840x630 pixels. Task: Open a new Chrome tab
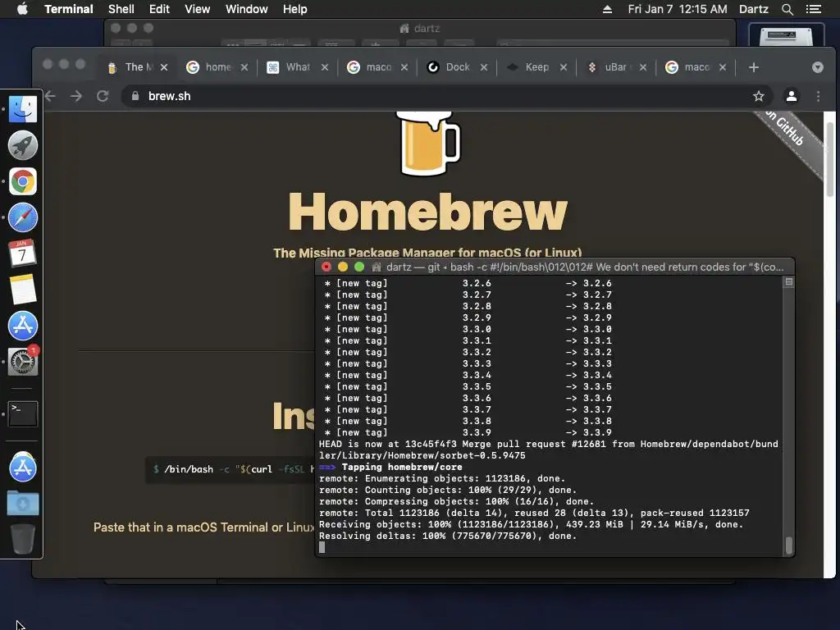coord(754,67)
